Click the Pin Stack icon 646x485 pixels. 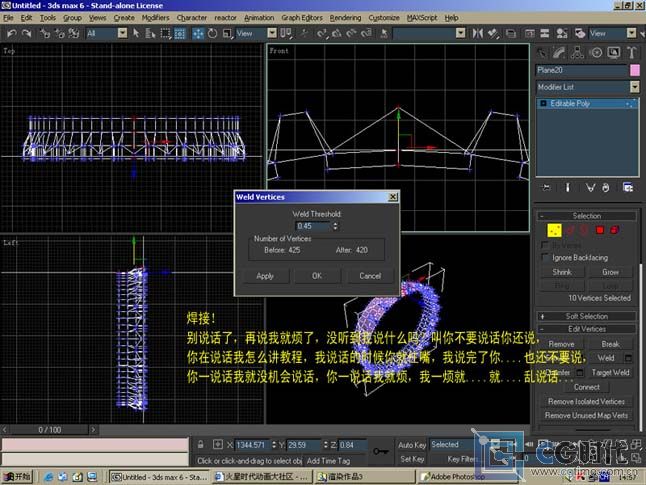tap(546, 188)
